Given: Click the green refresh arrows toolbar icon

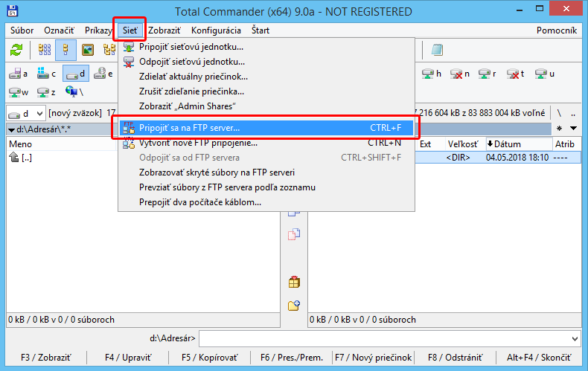Looking at the screenshot, I should point(16,51).
